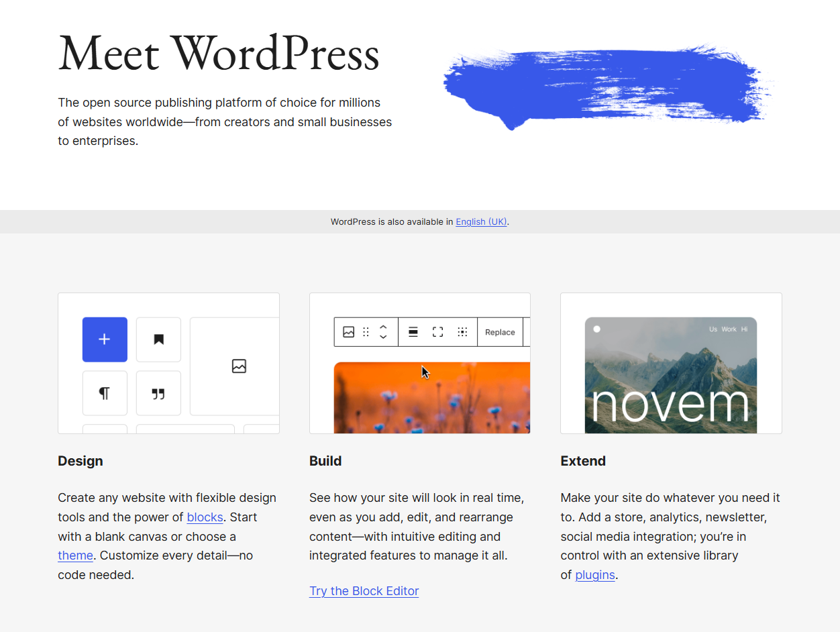Follow the blocks link

205,517
